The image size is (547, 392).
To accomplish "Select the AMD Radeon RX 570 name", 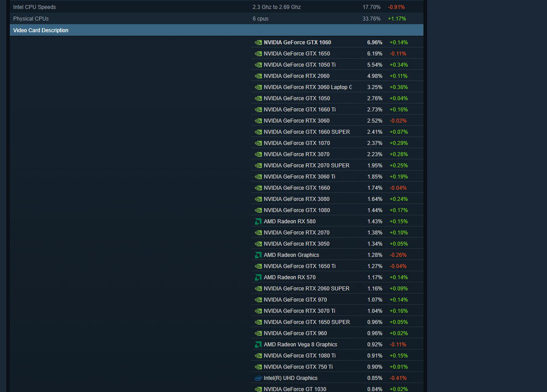I will click(289, 277).
